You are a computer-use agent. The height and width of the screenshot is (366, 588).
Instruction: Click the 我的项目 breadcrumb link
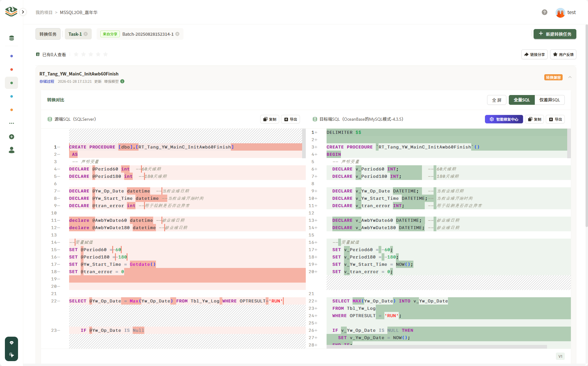point(44,13)
